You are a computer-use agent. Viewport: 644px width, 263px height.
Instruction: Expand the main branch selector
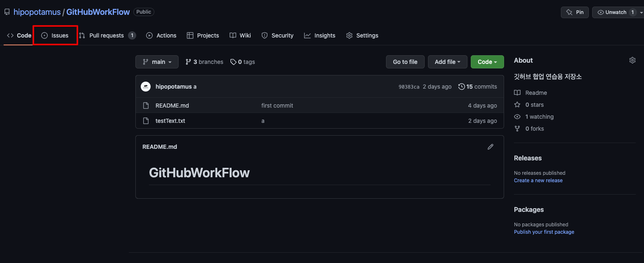click(157, 62)
